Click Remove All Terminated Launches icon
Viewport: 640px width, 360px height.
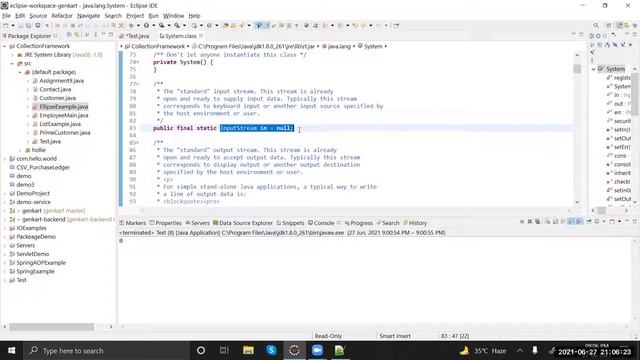[x=538, y=222]
